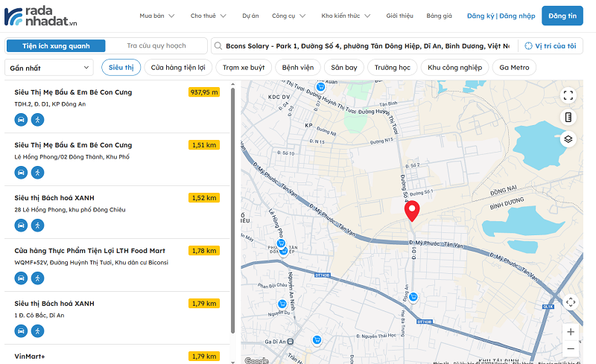Click the Vị trí của tôi button
The image size is (596, 364).
(550, 46)
